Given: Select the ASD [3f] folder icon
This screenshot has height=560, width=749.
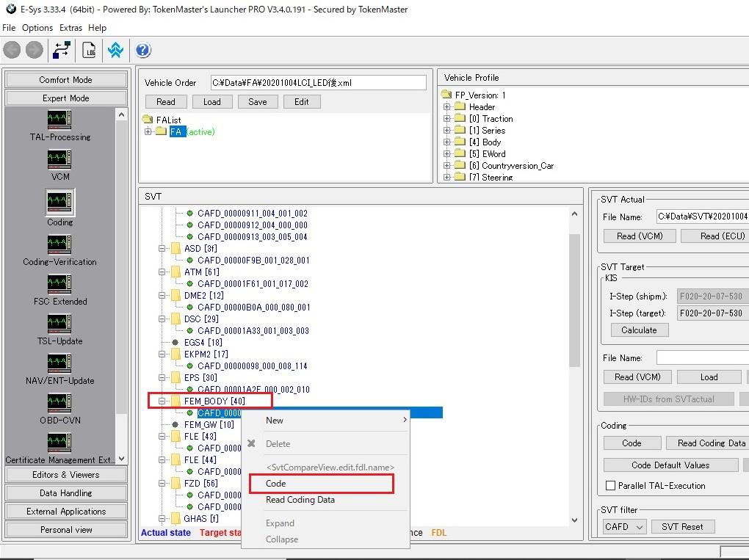Looking at the screenshot, I should click(x=176, y=248).
